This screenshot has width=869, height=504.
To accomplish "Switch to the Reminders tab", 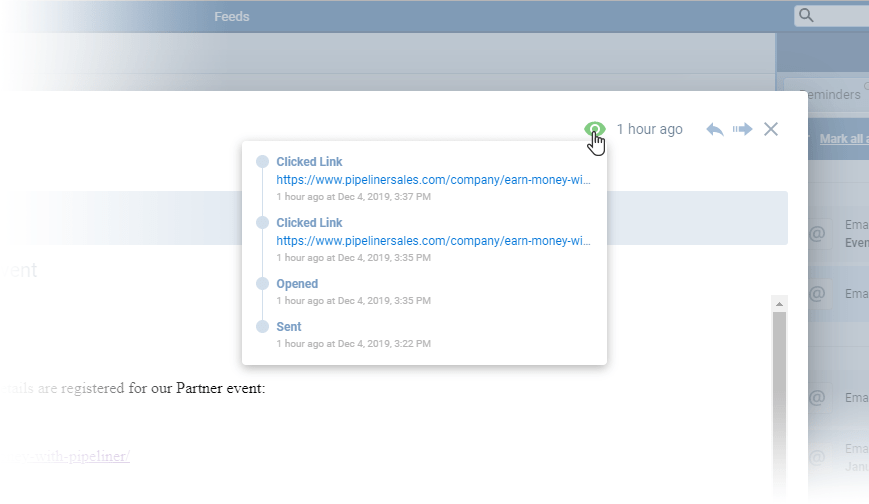I will (x=830, y=95).
